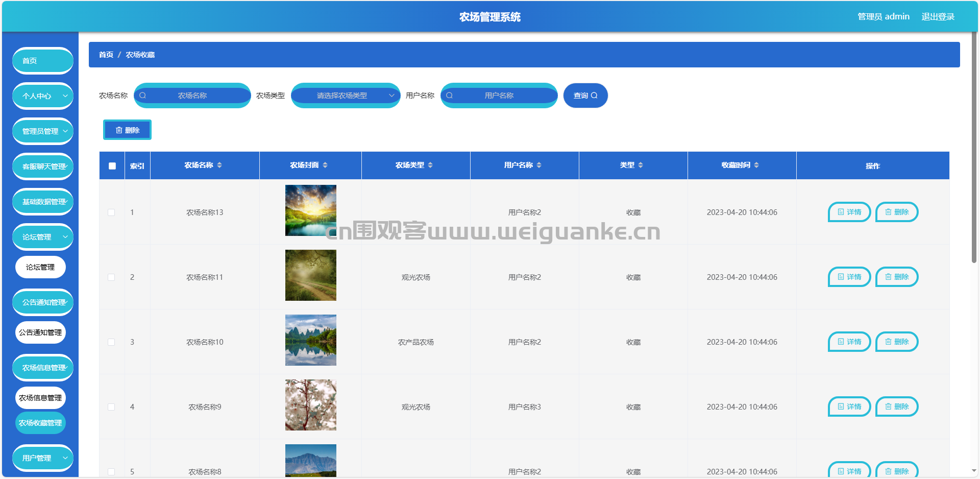Click the 观光农场 cell in row 2
Screen dimensions: 980x479
[416, 277]
